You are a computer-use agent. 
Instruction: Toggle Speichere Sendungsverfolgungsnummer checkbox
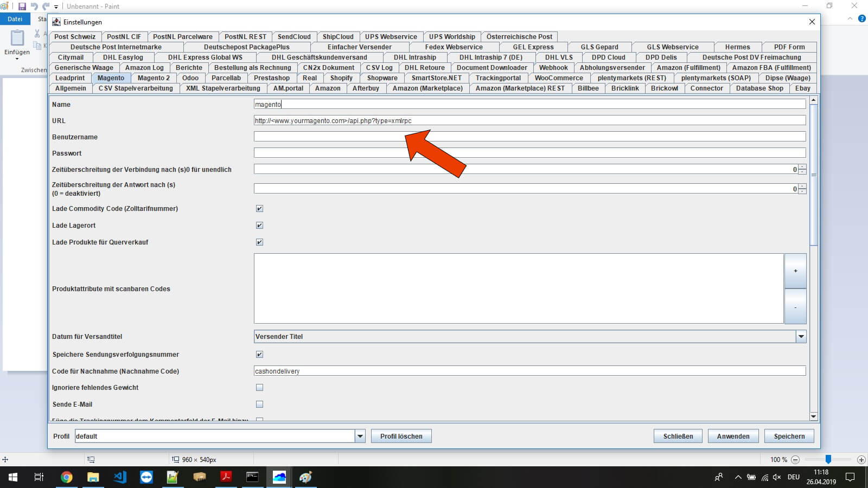[259, 355]
